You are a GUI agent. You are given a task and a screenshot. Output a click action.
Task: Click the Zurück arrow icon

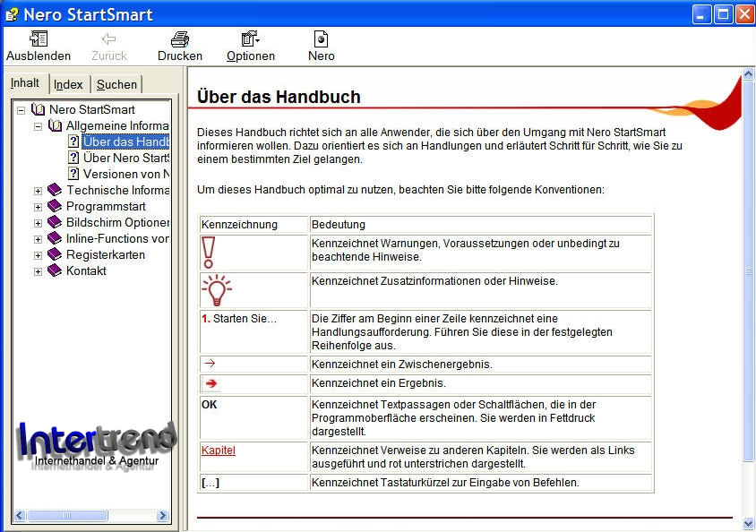(109, 39)
